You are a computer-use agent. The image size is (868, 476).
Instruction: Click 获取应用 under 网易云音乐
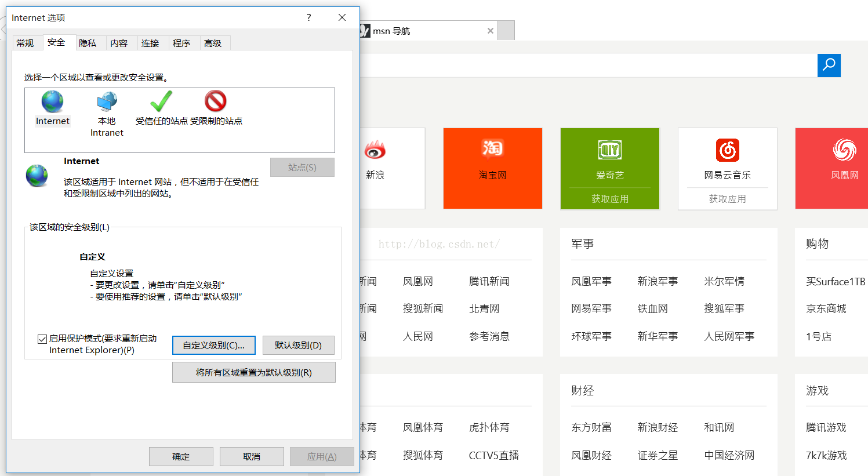pos(727,199)
